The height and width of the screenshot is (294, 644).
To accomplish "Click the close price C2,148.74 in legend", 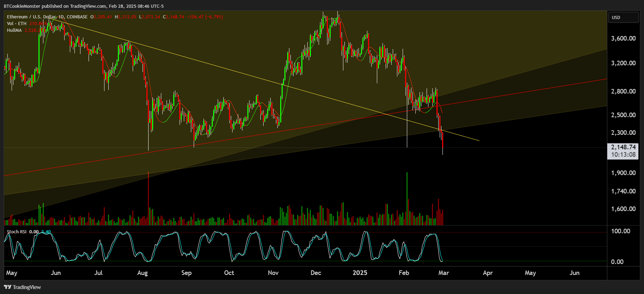I will pos(173,17).
